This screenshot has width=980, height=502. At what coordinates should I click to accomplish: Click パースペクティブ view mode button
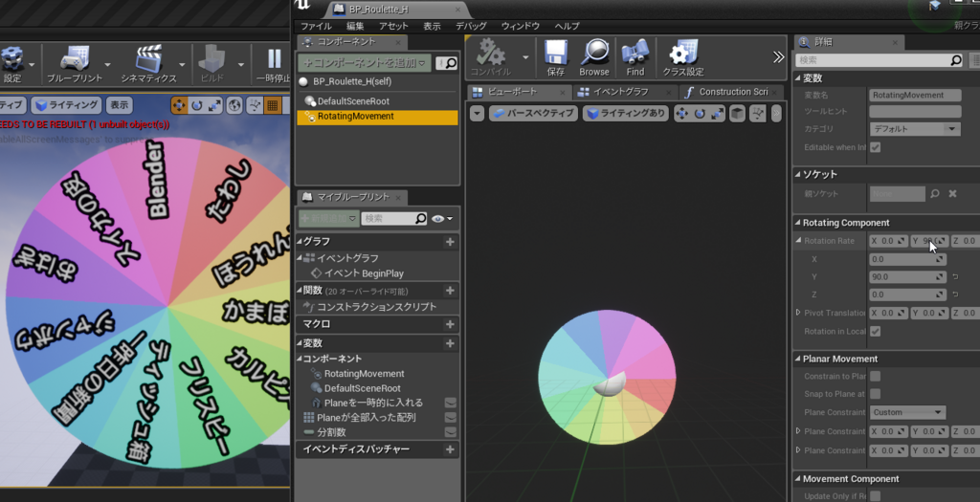(533, 114)
